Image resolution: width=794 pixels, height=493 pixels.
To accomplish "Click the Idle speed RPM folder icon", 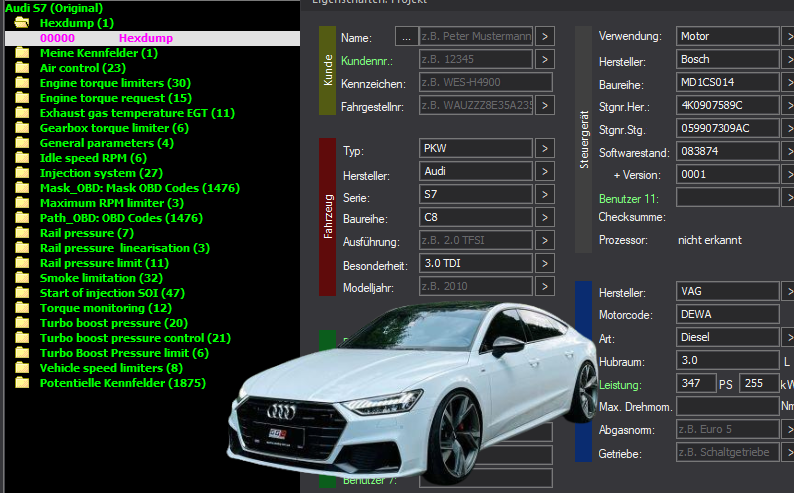I will pyautogui.click(x=22, y=158).
